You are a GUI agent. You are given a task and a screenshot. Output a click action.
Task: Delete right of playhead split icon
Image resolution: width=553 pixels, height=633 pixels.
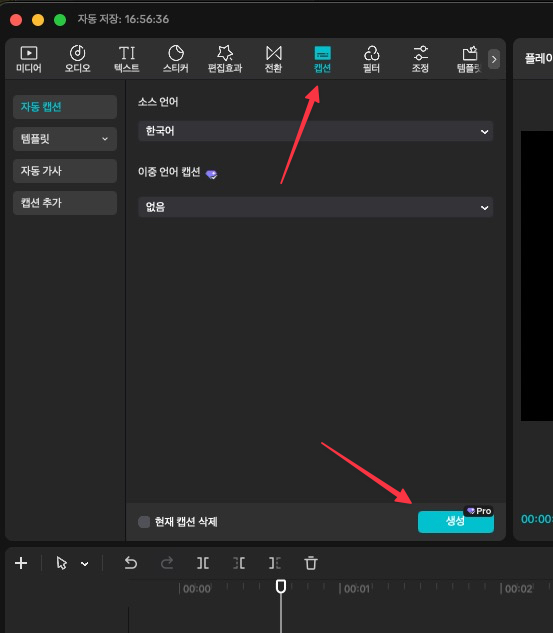click(x=275, y=563)
